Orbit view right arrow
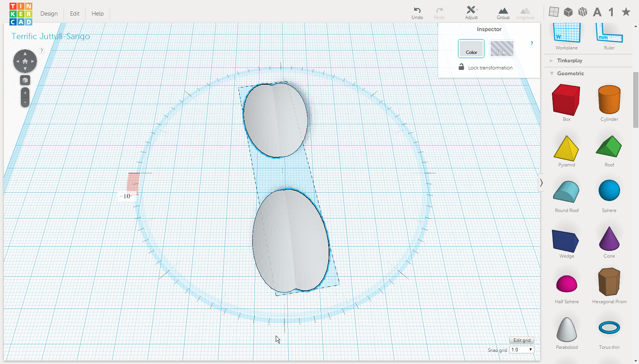The width and height of the screenshot is (639, 364). pos(33,61)
